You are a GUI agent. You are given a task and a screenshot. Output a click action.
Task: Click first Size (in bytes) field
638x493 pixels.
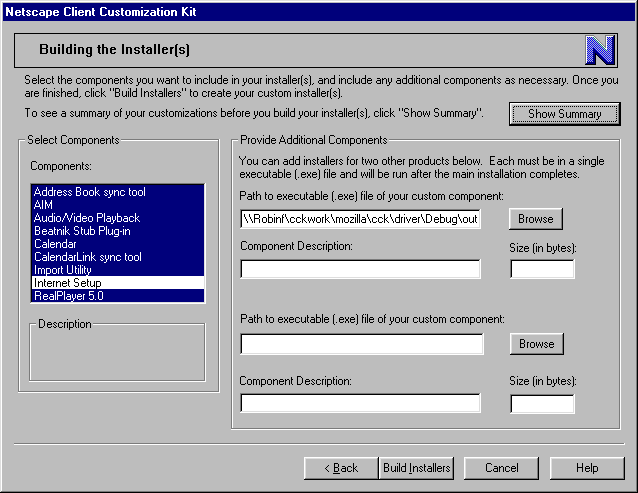(542, 269)
